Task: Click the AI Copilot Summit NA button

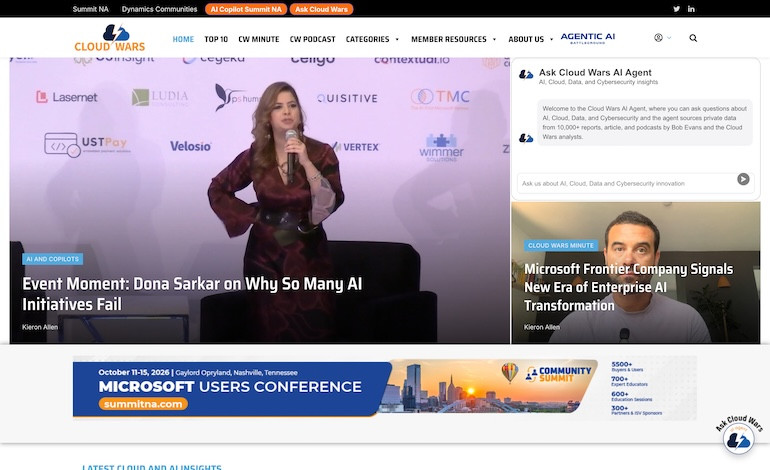Action: tap(246, 9)
